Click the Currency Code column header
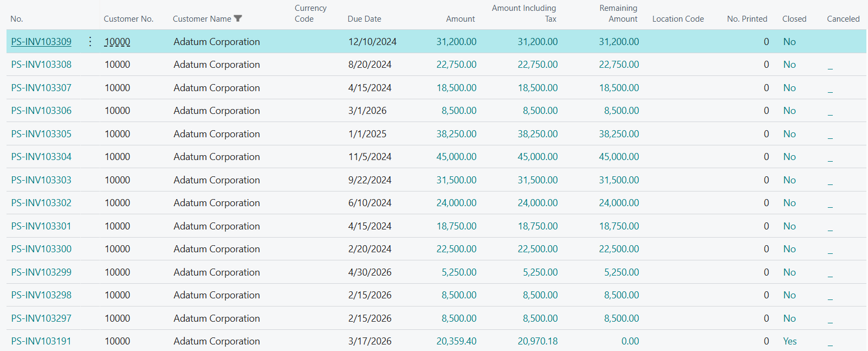Image resolution: width=868 pixels, height=351 pixels. [x=310, y=14]
